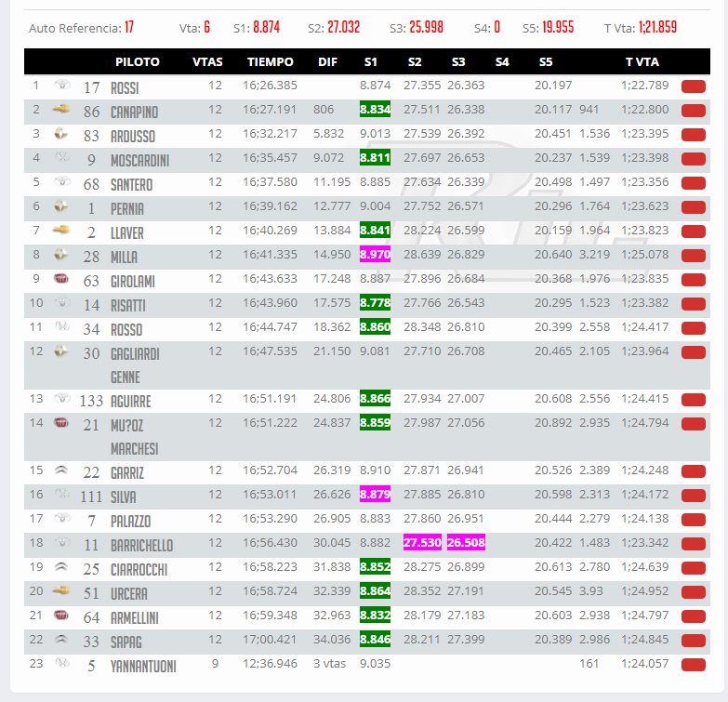Click the Honda logo beside Girolami
Image resolution: width=728 pixels, height=702 pixels.
(x=61, y=279)
